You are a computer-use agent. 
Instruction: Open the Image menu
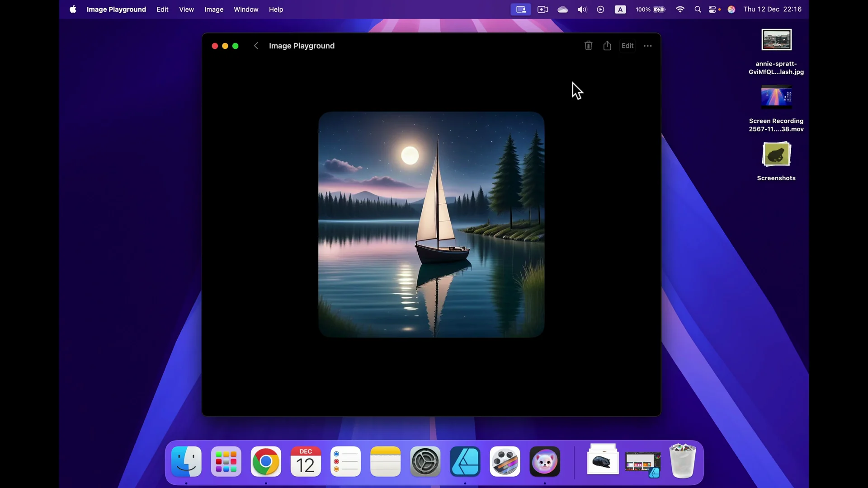tap(213, 9)
